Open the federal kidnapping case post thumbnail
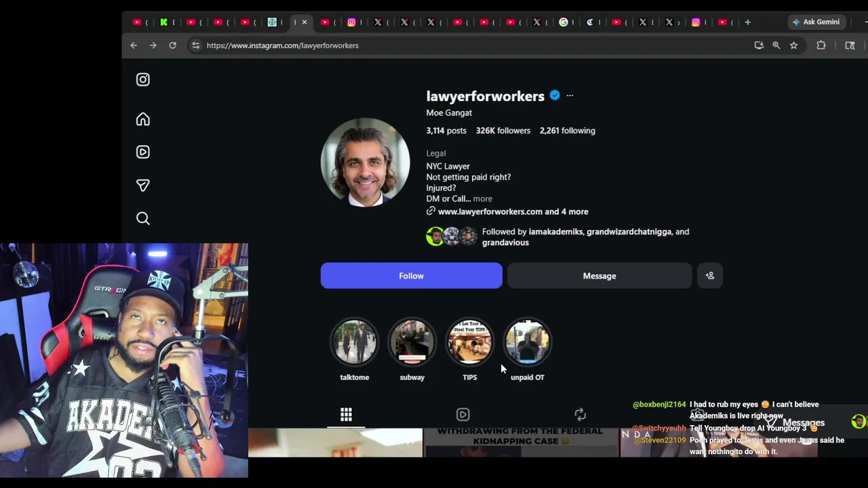This screenshot has height=488, width=868. pyautogui.click(x=521, y=442)
